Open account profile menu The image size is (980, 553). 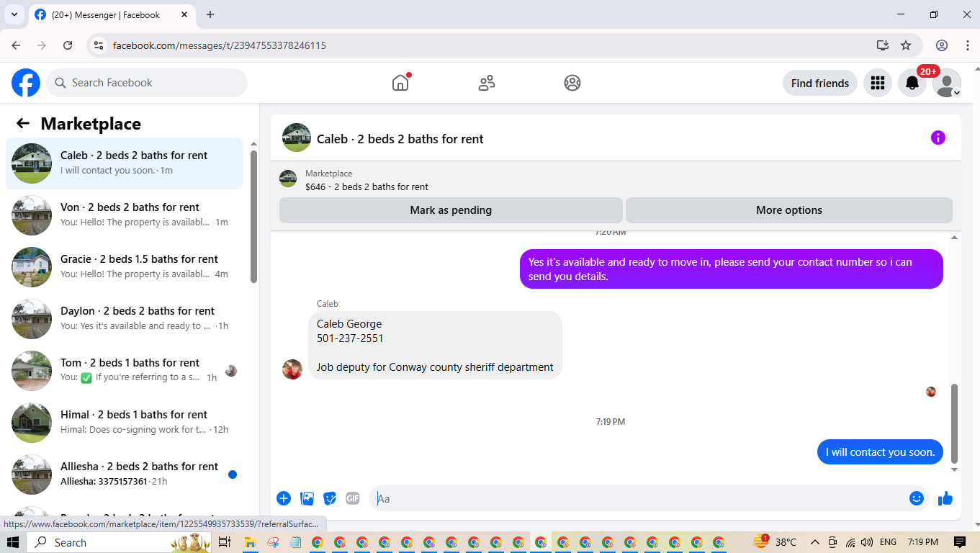946,83
